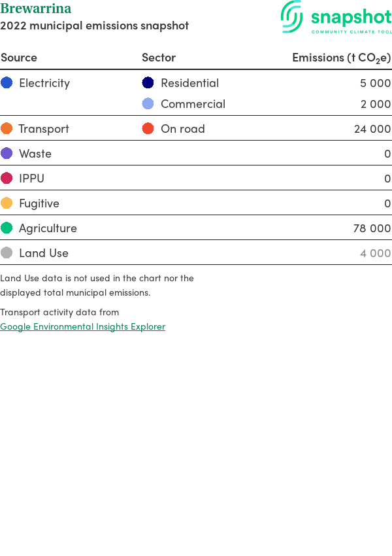The image size is (392, 556).
Task: Click the orange Transport dot
Action: 7,128
